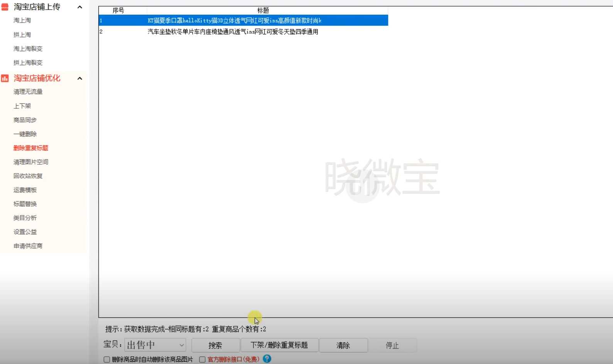Viewport: 613px width, 364px height.
Task: Open 上下架 sidebar item
Action: [22, 106]
